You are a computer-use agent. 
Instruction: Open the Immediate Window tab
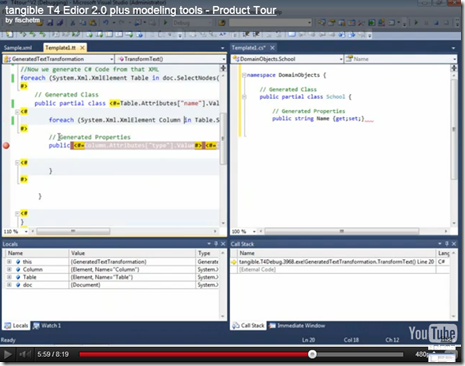[297, 326]
